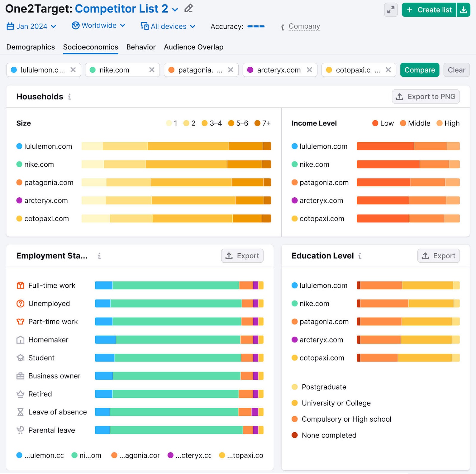Open the Worldwide location dropdown
476x474 pixels.
(98, 26)
